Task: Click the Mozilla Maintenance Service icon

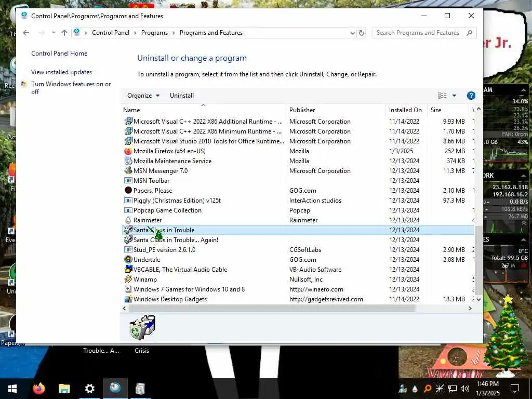Action: click(128, 161)
